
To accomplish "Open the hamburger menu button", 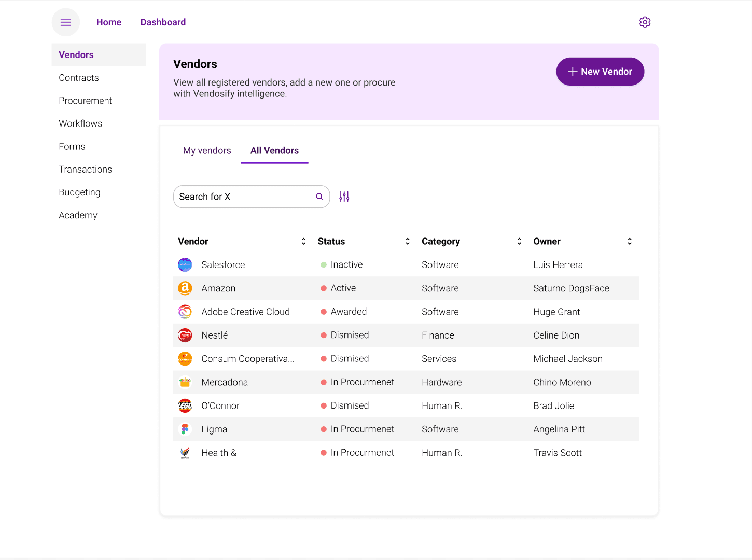I will coord(66,22).
